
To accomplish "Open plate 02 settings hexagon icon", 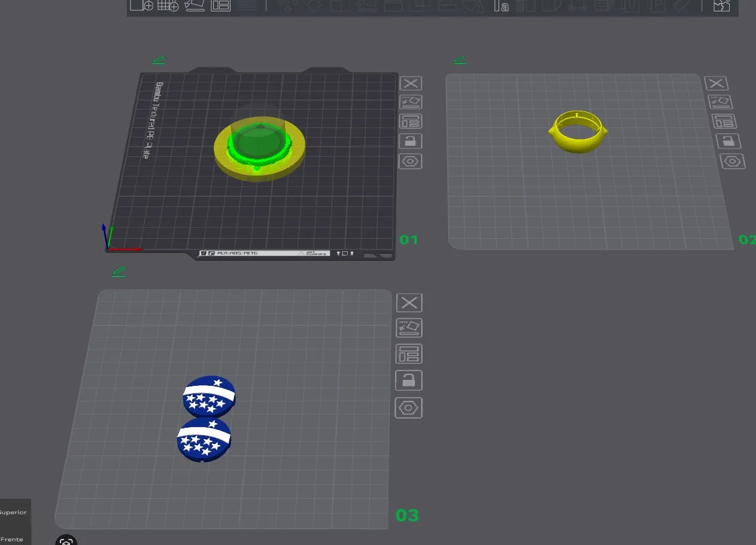I will coord(733,161).
